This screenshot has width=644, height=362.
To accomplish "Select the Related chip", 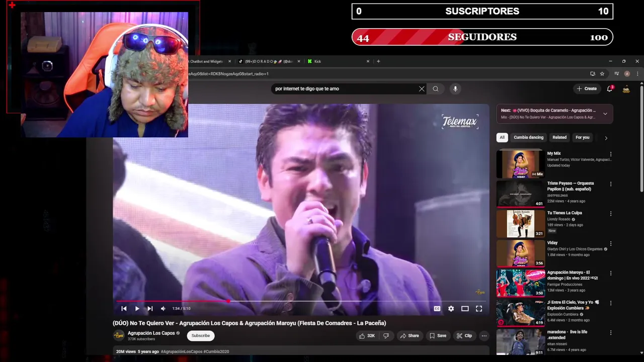I will point(559,137).
